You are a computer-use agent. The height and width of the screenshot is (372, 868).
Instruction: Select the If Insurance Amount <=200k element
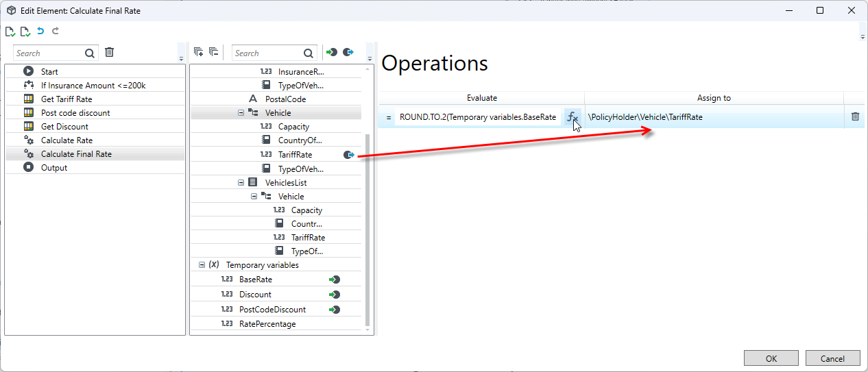[95, 86]
